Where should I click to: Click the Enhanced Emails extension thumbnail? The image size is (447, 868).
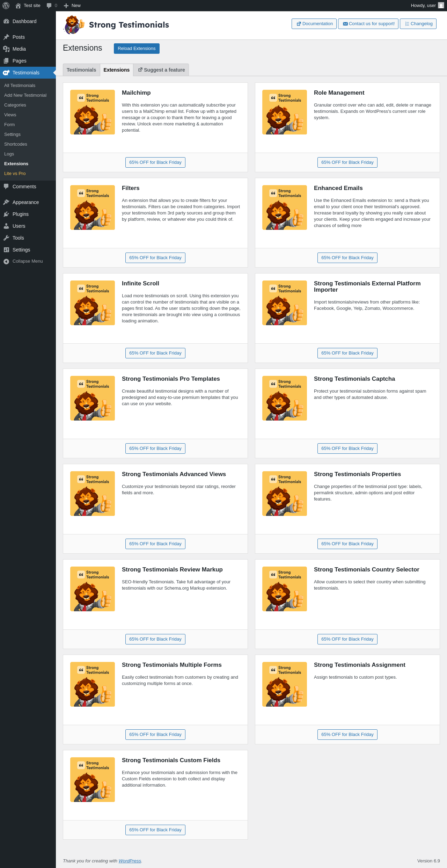click(285, 207)
